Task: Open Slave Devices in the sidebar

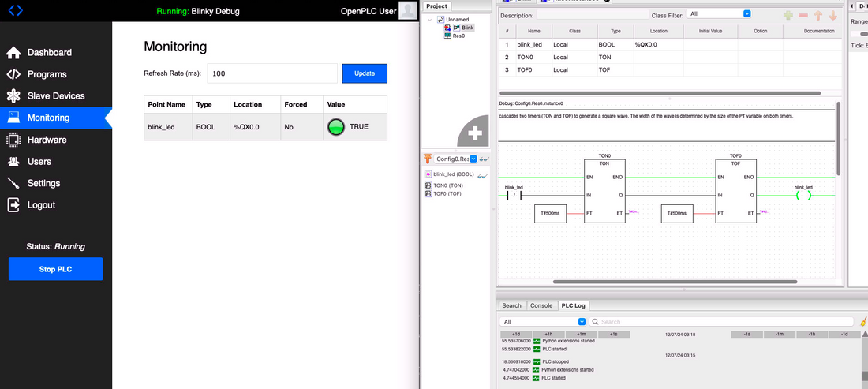Action: tap(55, 96)
